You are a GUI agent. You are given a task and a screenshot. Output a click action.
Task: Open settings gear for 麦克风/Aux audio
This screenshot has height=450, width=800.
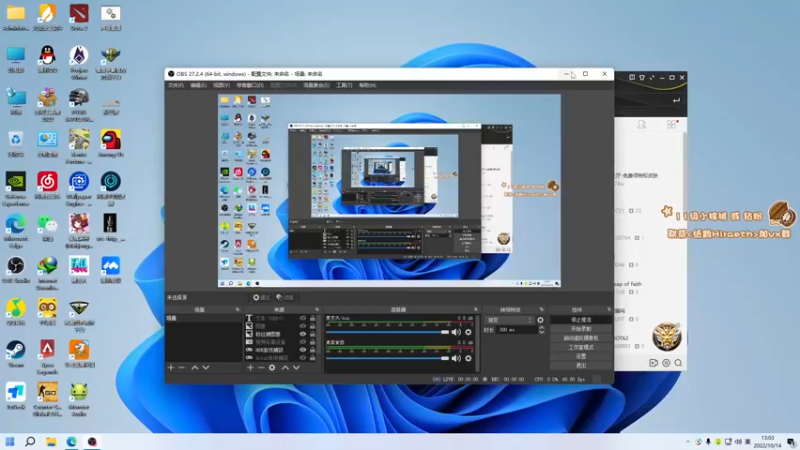click(x=468, y=332)
